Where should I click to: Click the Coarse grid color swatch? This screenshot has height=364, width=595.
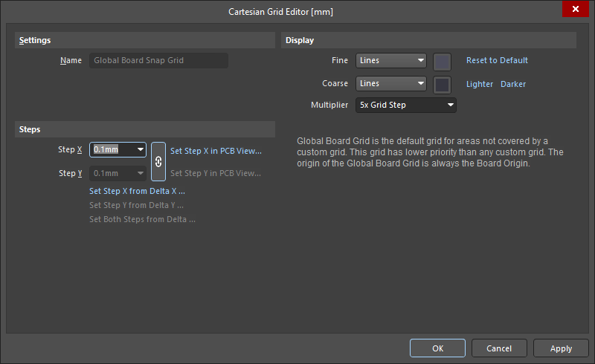coord(442,85)
